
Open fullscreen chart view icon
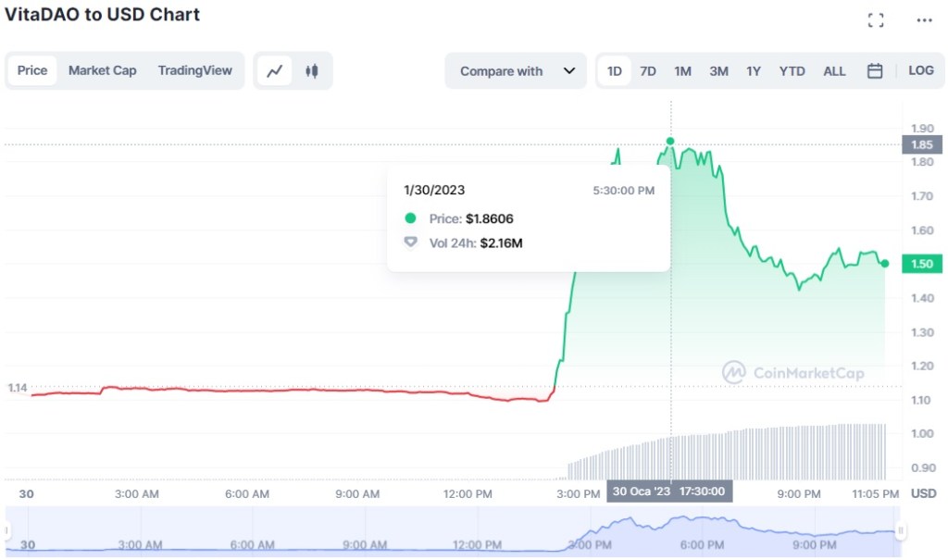pos(876,20)
